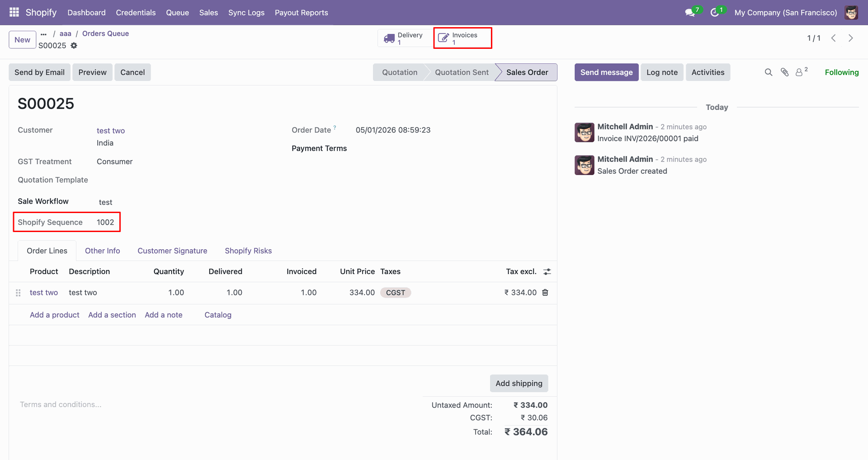Open the Payout Reports menu
Image resolution: width=868 pixels, height=460 pixels.
pos(302,13)
